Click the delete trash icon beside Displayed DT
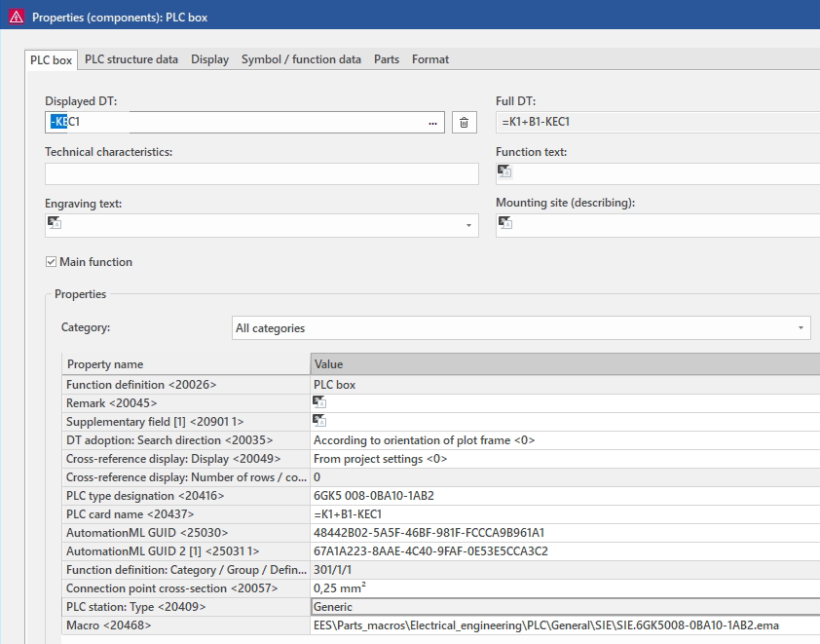This screenshot has width=820, height=644. pyautogui.click(x=464, y=123)
